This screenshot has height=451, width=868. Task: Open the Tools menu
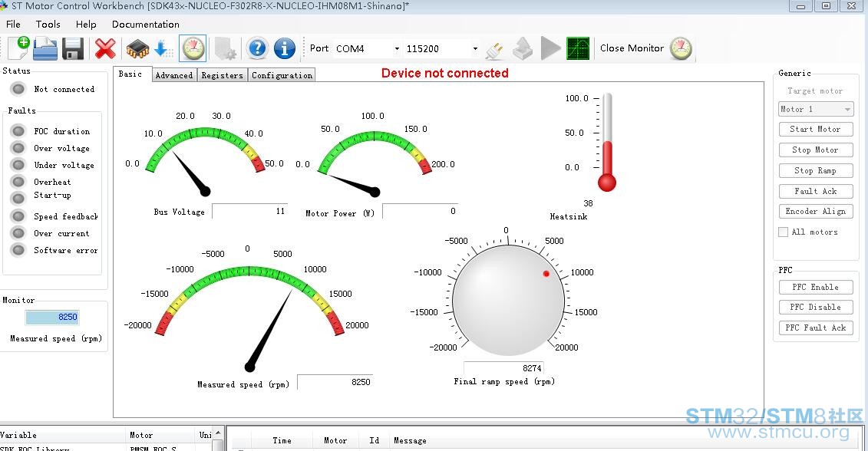tap(48, 25)
